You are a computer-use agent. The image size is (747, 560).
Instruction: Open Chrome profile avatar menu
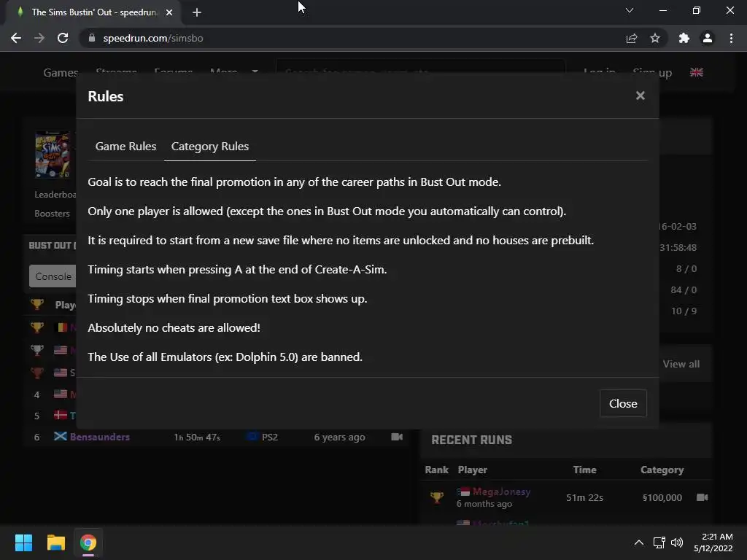[707, 38]
